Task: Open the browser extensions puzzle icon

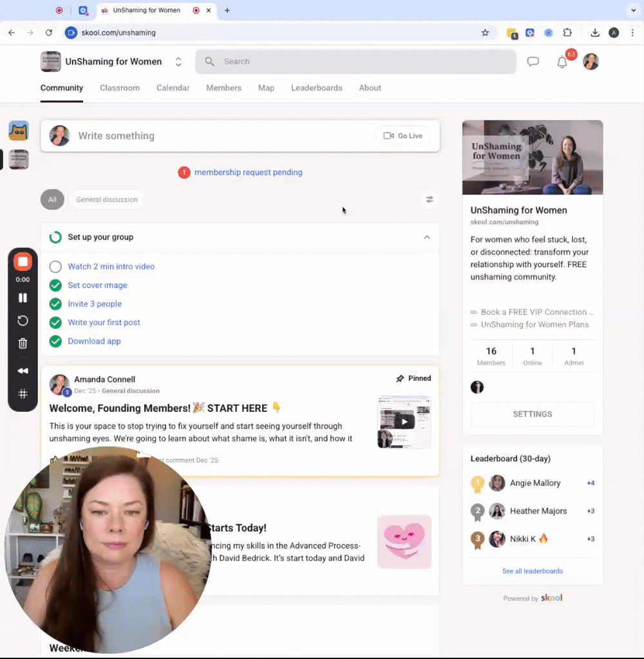Action: [x=567, y=33]
